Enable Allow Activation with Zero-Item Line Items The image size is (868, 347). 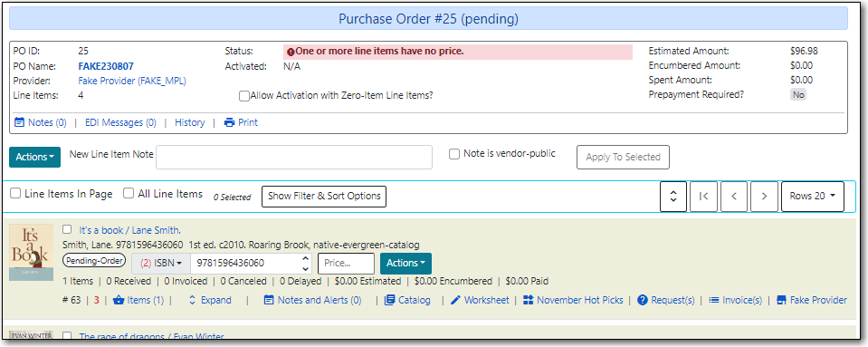point(244,96)
